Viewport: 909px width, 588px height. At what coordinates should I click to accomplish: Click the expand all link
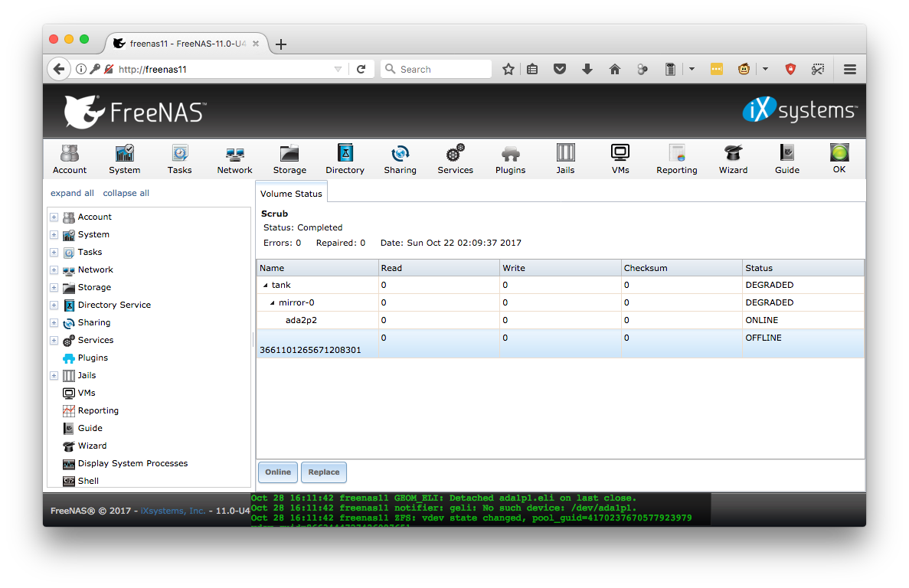tap(72, 193)
